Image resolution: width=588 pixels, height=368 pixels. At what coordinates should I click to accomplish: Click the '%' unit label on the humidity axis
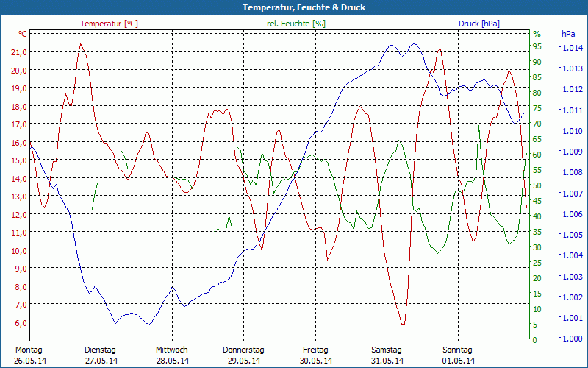click(x=537, y=34)
